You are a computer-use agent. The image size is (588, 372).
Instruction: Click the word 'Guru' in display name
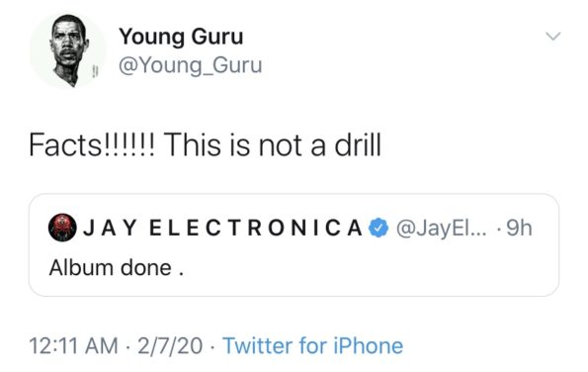pos(217,37)
